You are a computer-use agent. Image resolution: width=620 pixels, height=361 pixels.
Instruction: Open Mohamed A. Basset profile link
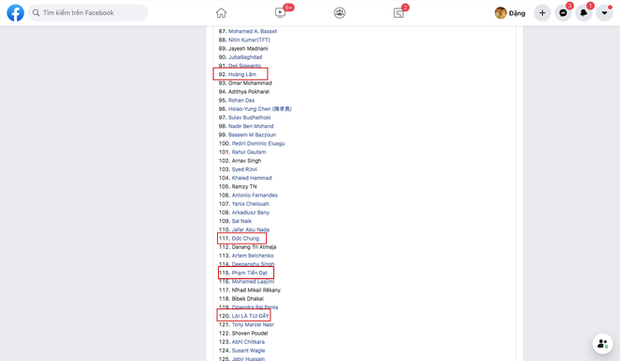click(252, 31)
